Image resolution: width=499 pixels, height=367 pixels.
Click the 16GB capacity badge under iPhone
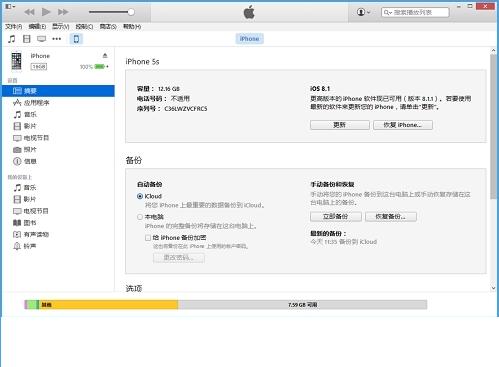[x=39, y=67]
